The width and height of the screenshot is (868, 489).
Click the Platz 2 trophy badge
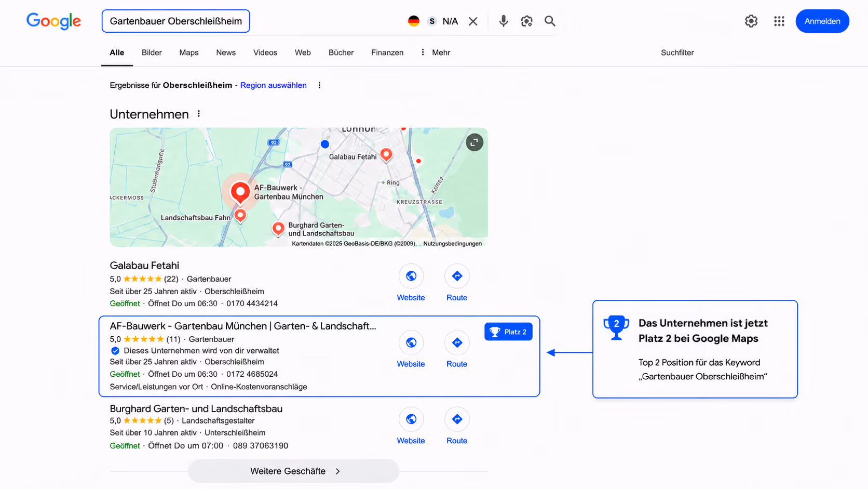(508, 332)
